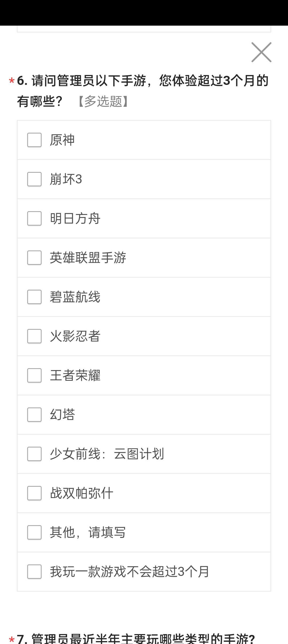Select the 明日方舟 checkbox
Viewport: 288px width, 644px height.
tap(34, 218)
